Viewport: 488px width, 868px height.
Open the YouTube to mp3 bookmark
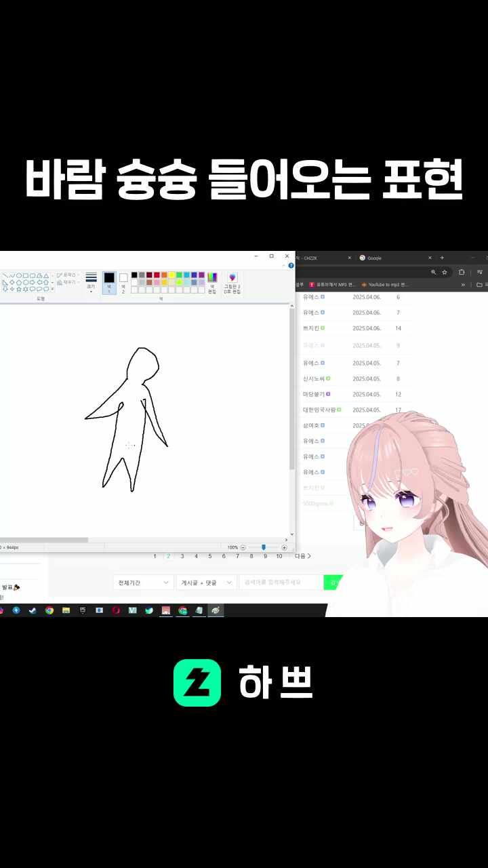[x=384, y=285]
